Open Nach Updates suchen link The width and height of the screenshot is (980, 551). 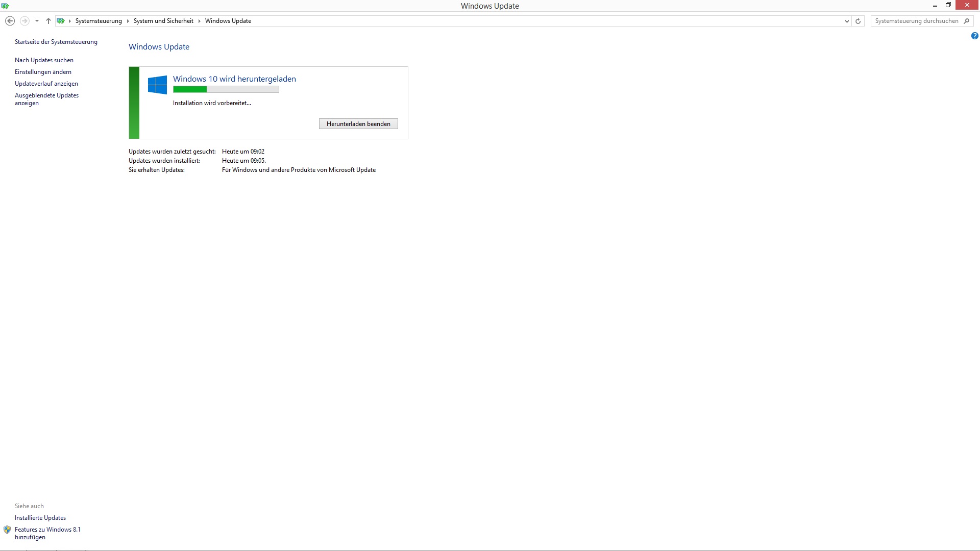coord(44,60)
